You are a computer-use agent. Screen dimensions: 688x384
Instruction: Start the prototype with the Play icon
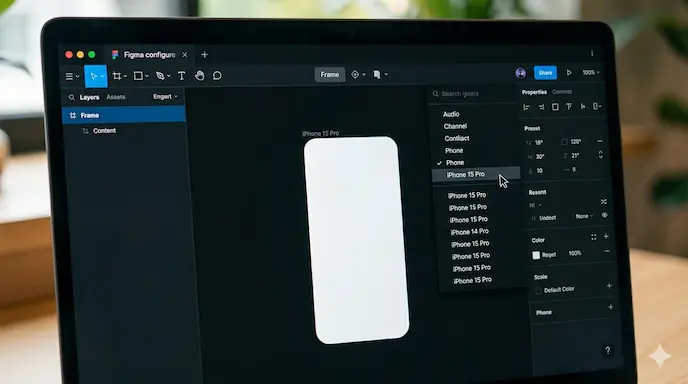569,72
